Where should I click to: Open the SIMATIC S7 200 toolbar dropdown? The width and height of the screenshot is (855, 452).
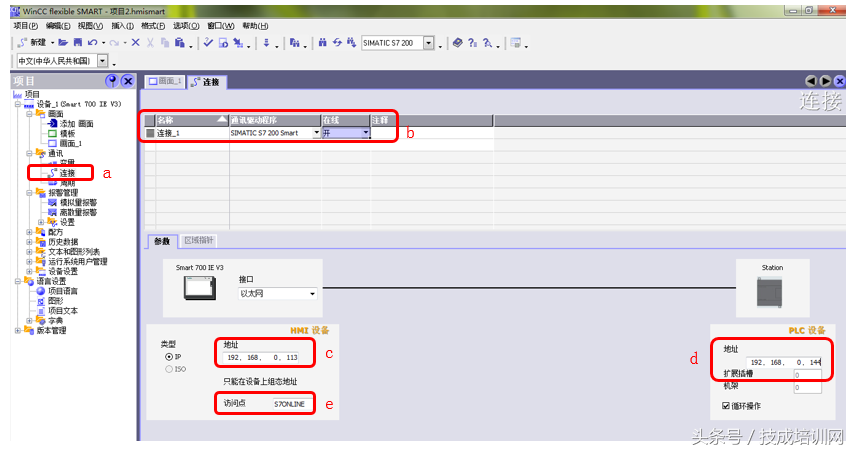(429, 43)
